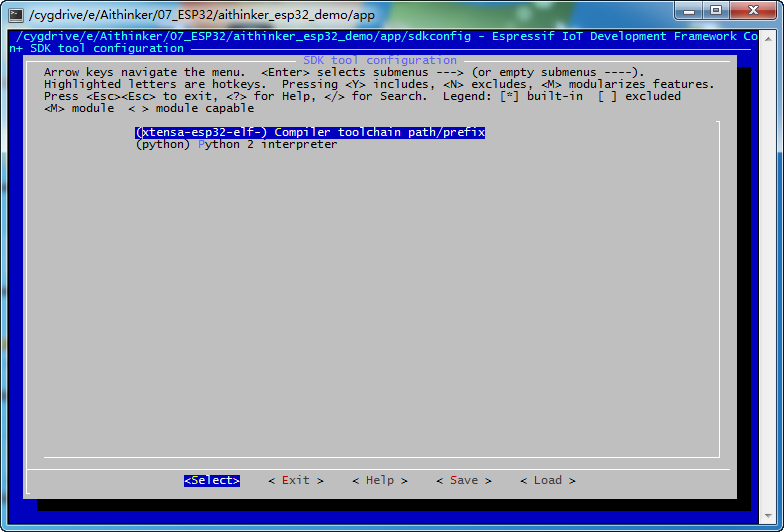Activate the <Select> button

(212, 480)
